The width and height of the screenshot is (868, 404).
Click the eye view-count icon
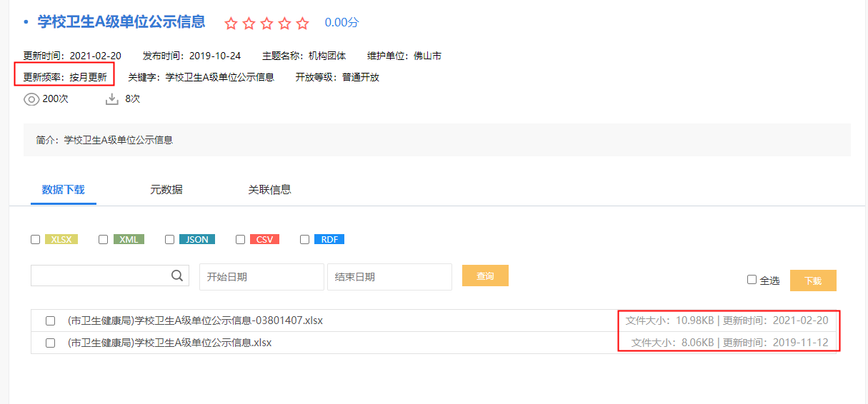(31, 99)
